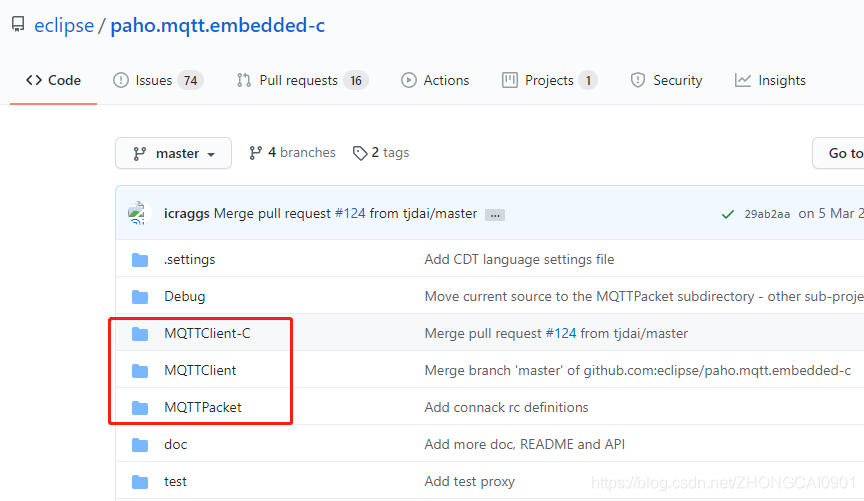Open #124 link in MQTTClient-C row
The image size is (864, 501).
560,333
